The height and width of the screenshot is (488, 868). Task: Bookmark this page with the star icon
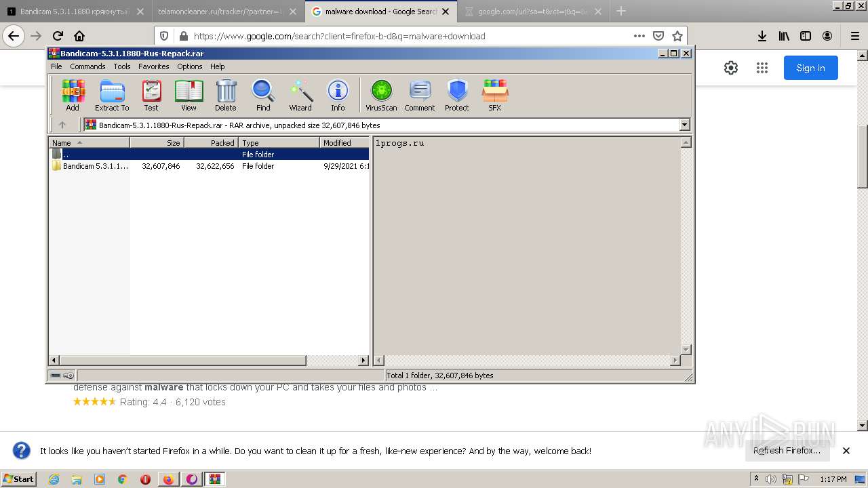677,36
